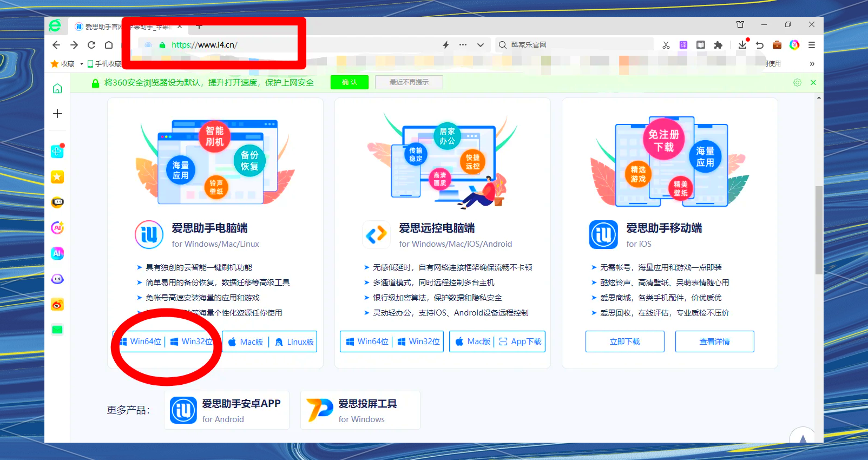Confirm default browser with green 确认 button
The height and width of the screenshot is (460, 868).
350,82
